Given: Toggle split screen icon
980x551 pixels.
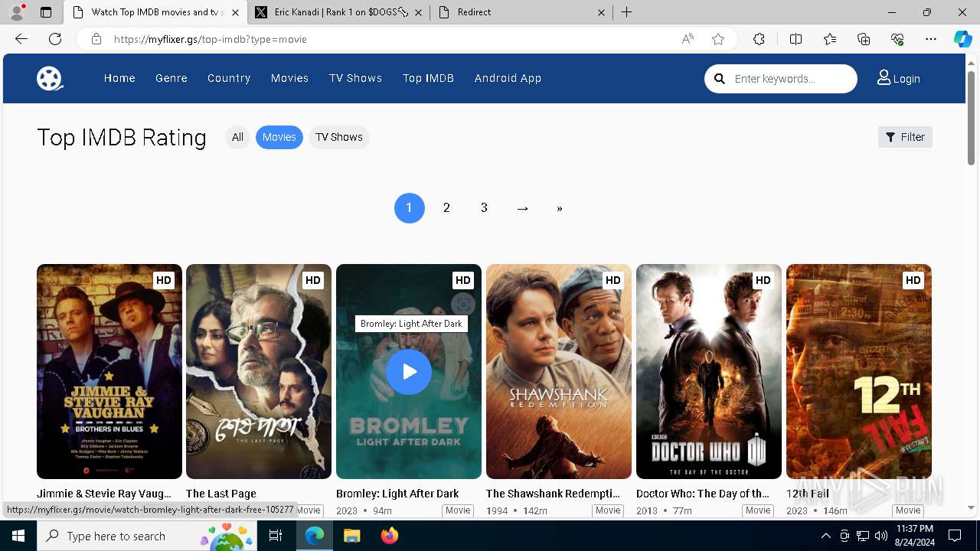Looking at the screenshot, I should 795,39.
